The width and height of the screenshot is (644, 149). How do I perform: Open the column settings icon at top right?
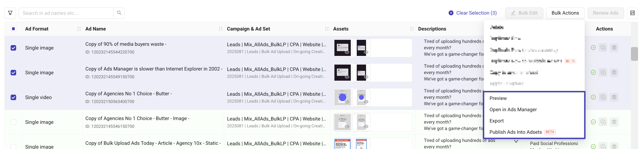[632, 13]
